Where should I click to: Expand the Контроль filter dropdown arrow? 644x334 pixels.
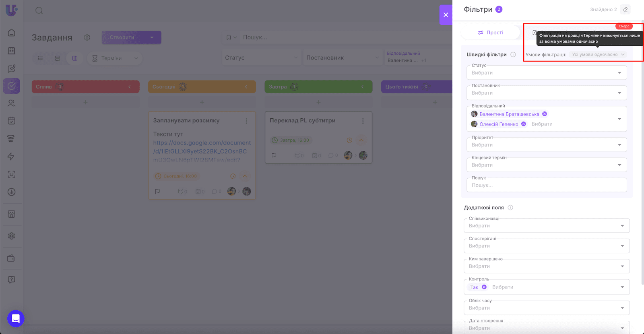click(x=622, y=287)
